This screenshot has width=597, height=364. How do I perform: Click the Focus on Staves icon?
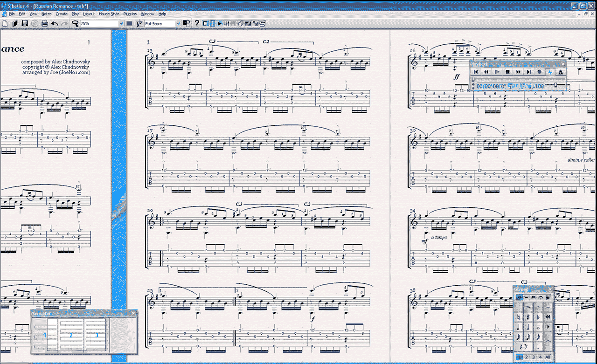click(129, 23)
